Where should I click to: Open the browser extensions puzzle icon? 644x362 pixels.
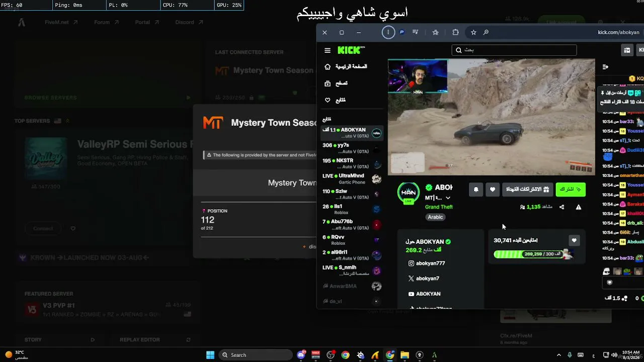pos(455,32)
